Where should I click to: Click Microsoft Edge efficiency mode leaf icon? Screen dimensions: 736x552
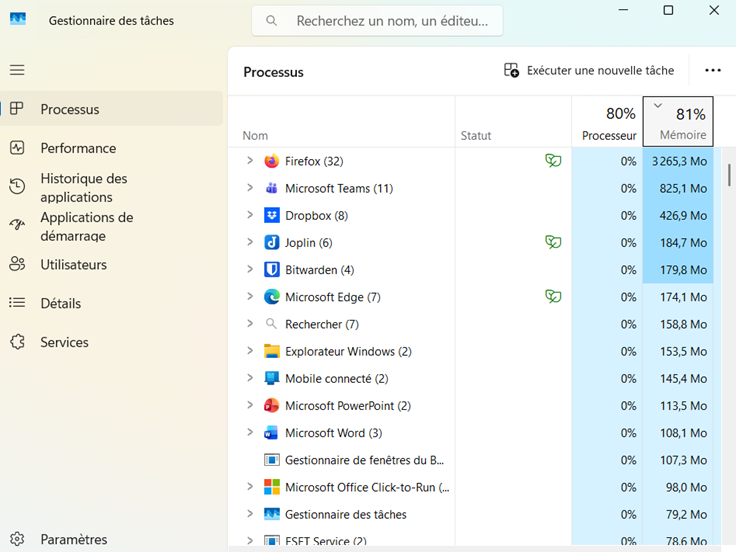[x=553, y=297]
